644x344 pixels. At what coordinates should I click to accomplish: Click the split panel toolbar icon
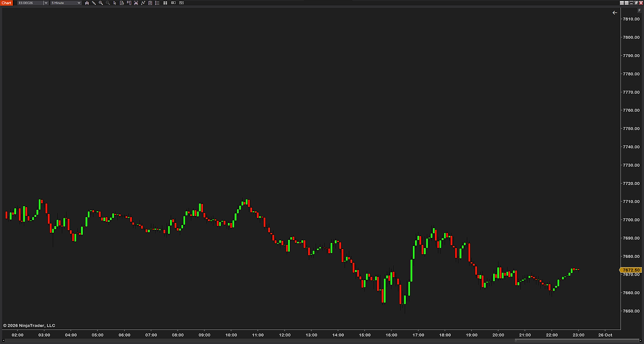point(173,3)
